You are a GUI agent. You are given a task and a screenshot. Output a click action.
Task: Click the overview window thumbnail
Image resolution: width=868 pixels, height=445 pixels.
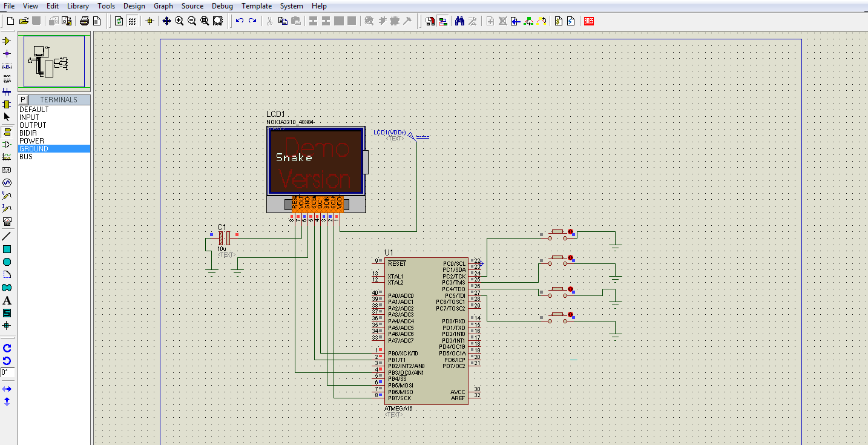[x=54, y=62]
